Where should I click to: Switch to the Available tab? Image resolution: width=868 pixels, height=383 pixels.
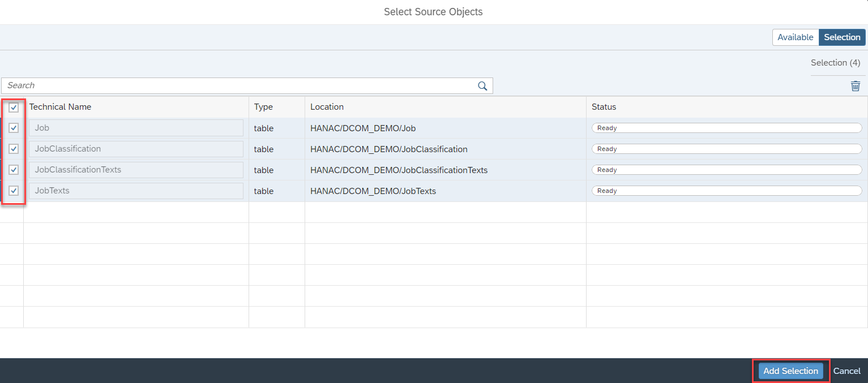(x=796, y=37)
